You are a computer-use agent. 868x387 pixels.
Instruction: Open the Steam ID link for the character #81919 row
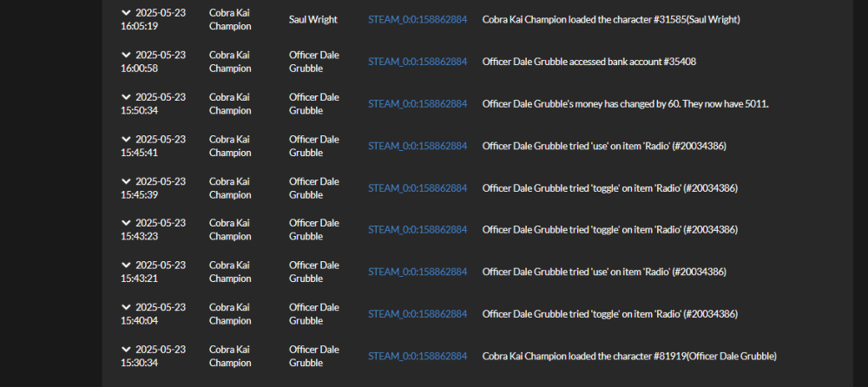(x=418, y=356)
